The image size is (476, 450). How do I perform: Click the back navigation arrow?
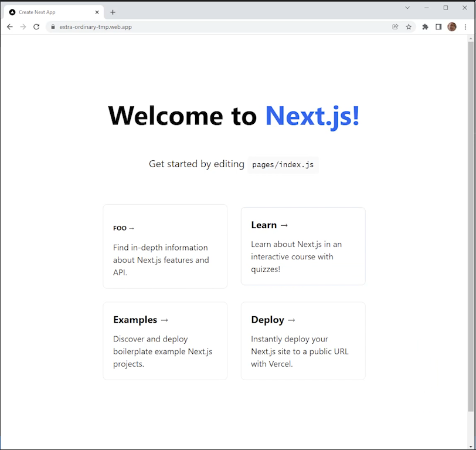point(9,26)
